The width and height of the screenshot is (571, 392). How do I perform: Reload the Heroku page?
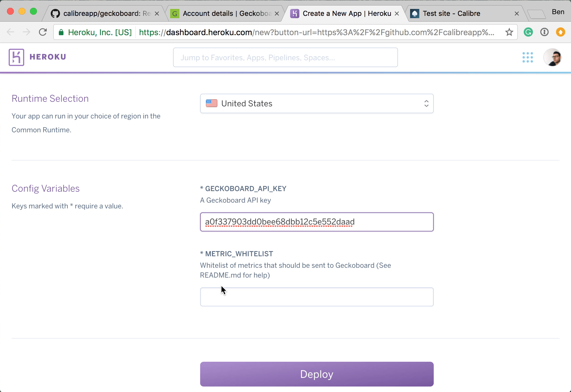[43, 32]
